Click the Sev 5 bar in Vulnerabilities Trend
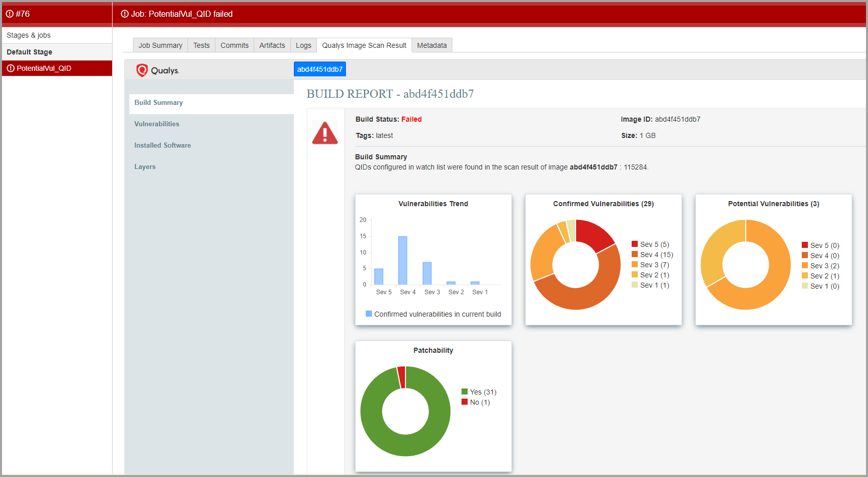Screen dimensions: 868x477 (x=378, y=276)
